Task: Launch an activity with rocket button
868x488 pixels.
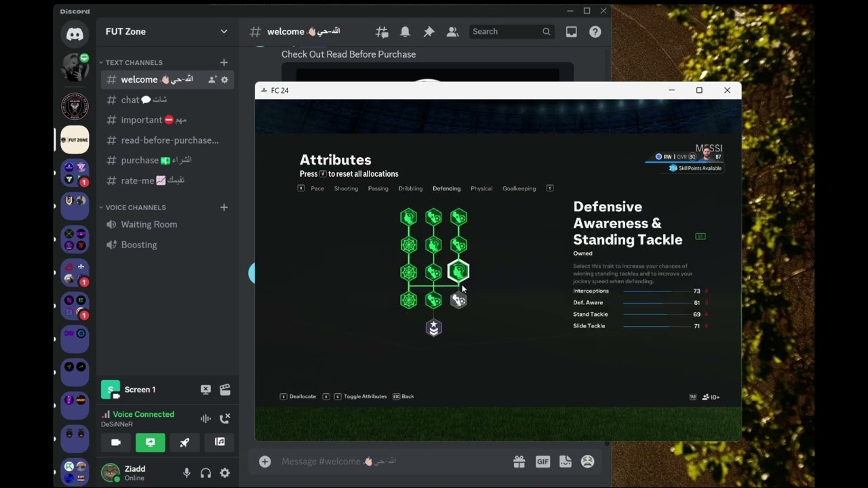Action: click(184, 443)
